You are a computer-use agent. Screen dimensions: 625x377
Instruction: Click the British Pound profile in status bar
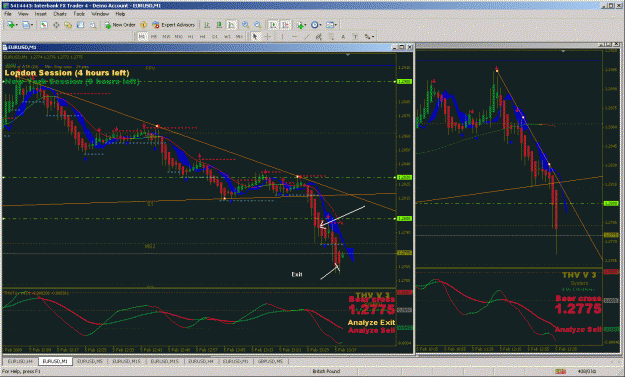click(326, 371)
